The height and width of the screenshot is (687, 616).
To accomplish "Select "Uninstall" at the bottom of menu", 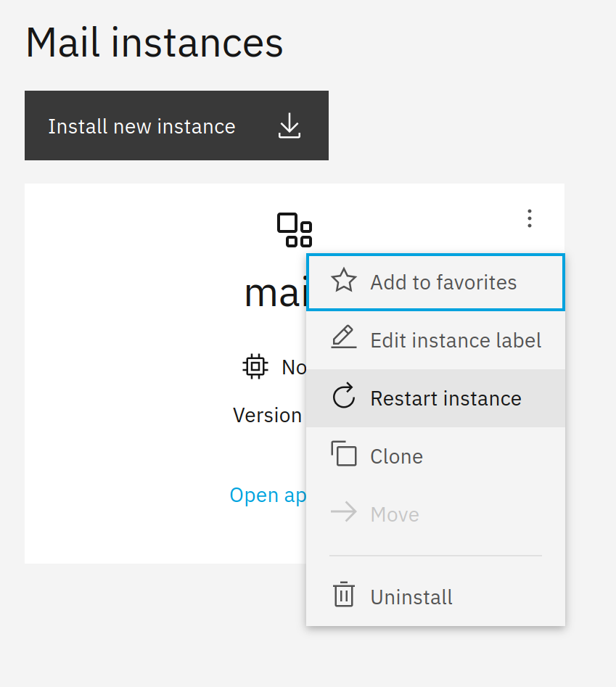I will [411, 597].
